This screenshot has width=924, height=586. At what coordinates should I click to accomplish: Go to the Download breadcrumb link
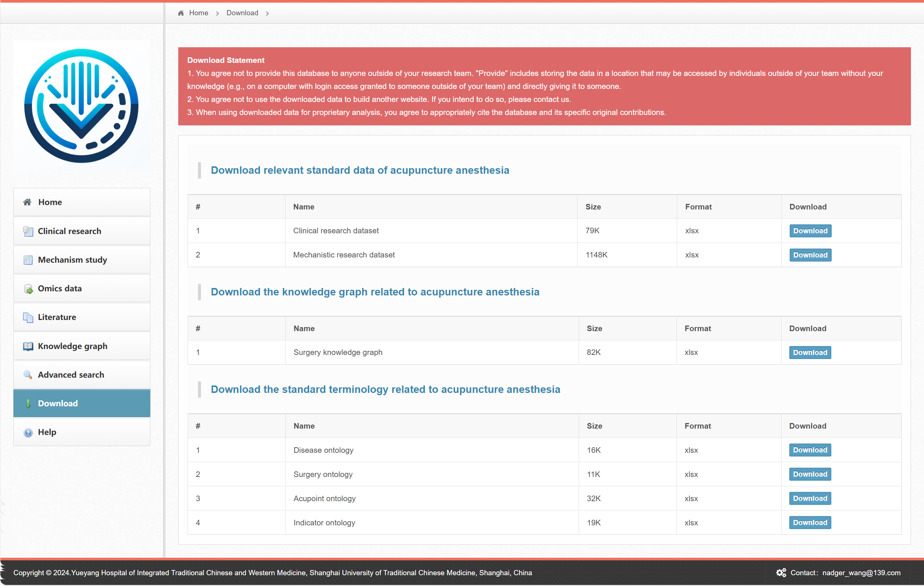point(242,13)
